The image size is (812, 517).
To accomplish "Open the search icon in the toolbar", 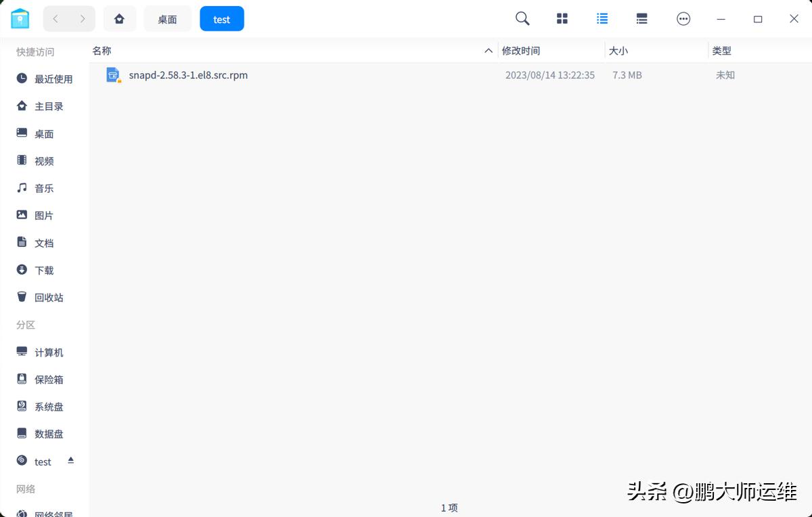I will [x=522, y=18].
